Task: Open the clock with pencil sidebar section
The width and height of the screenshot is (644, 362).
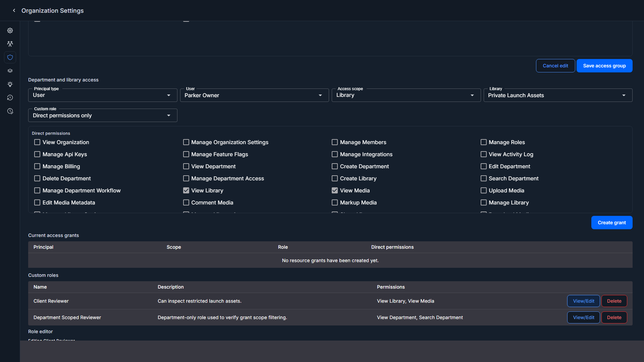Action: (x=10, y=111)
